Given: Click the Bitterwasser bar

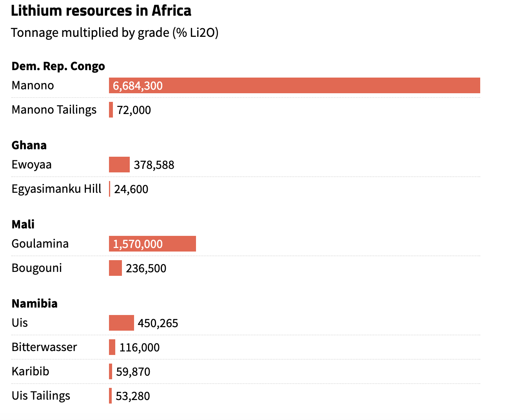Looking at the screenshot, I should click(x=112, y=347).
